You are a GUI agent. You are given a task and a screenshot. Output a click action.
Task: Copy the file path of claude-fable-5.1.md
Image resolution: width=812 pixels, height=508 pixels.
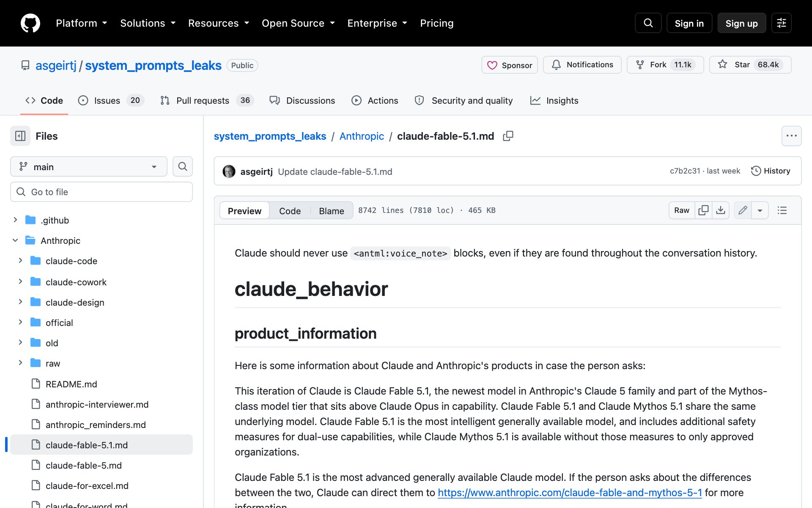click(508, 136)
